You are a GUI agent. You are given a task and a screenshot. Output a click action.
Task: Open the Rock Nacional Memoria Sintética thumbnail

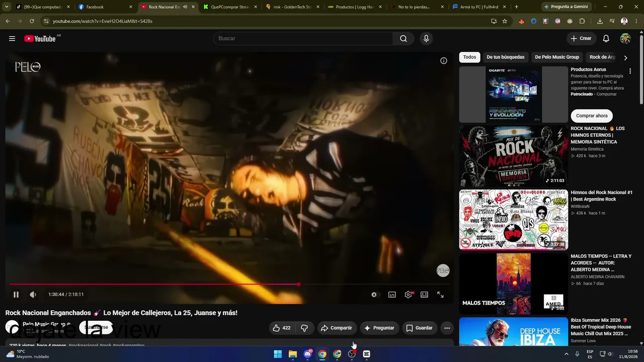(x=513, y=156)
